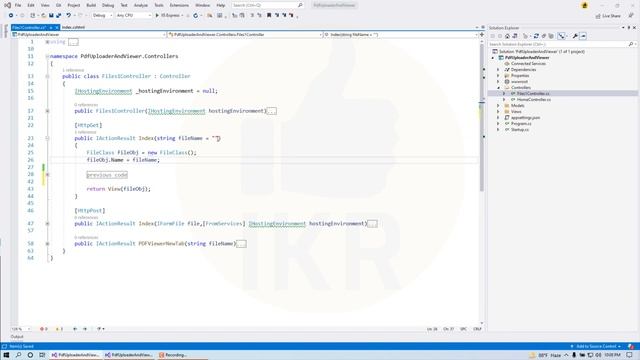This screenshot has height=360, width=640.
Task: Open the Extensions menu
Action: (179, 5)
